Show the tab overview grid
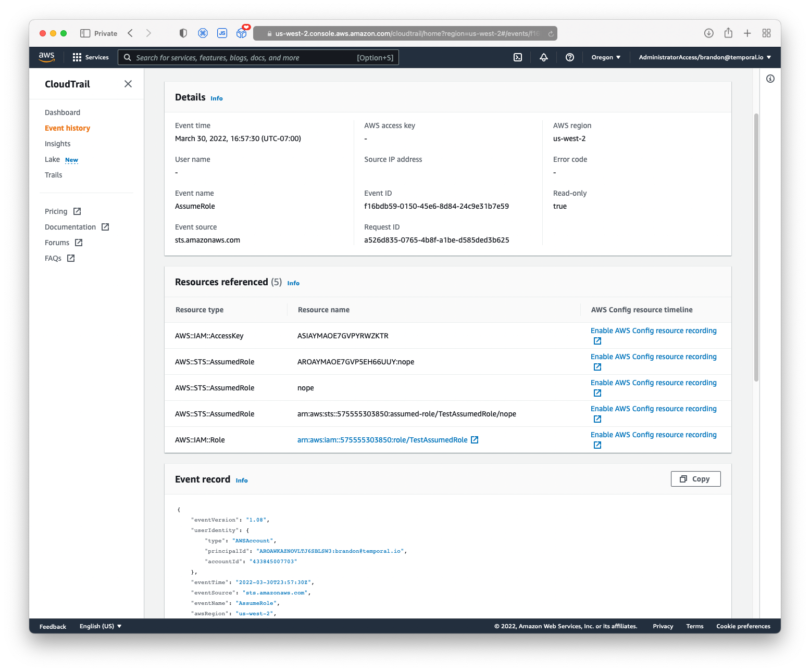 pyautogui.click(x=766, y=33)
